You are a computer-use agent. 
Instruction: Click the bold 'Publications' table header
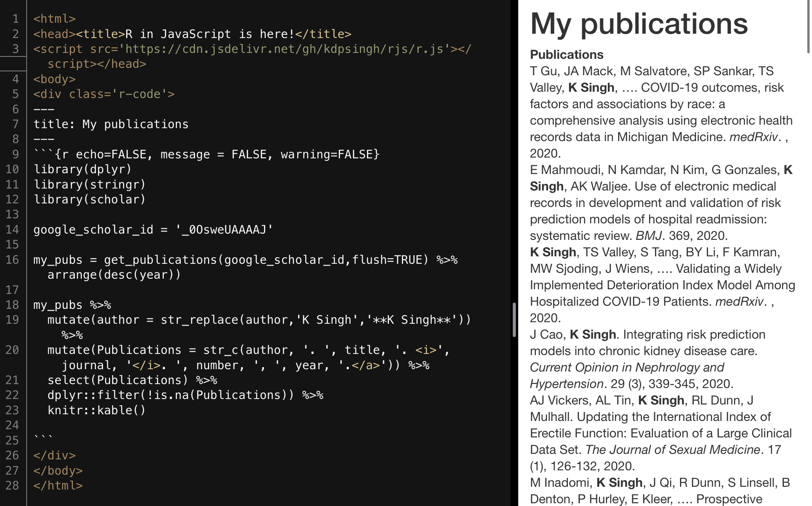566,54
